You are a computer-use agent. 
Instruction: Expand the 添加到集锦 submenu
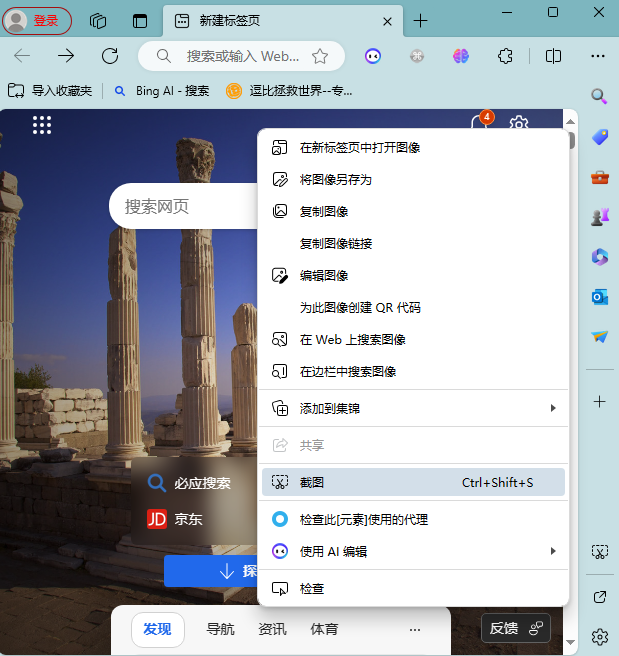[x=552, y=408]
